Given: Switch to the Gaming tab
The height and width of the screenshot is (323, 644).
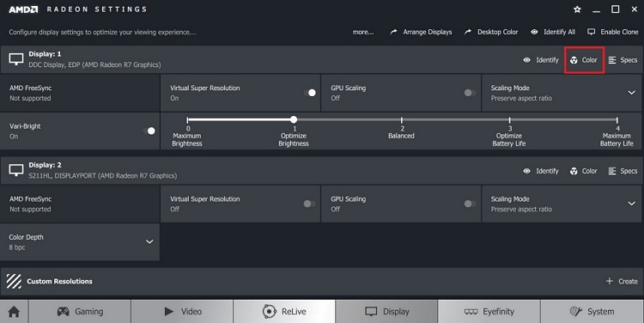Looking at the screenshot, I should (x=80, y=312).
